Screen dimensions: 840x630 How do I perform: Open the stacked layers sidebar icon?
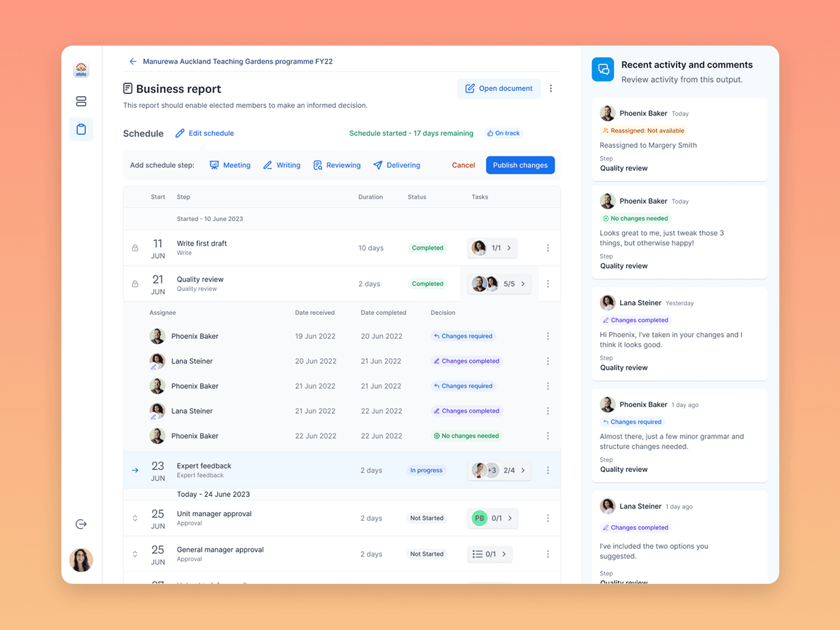coord(81,101)
